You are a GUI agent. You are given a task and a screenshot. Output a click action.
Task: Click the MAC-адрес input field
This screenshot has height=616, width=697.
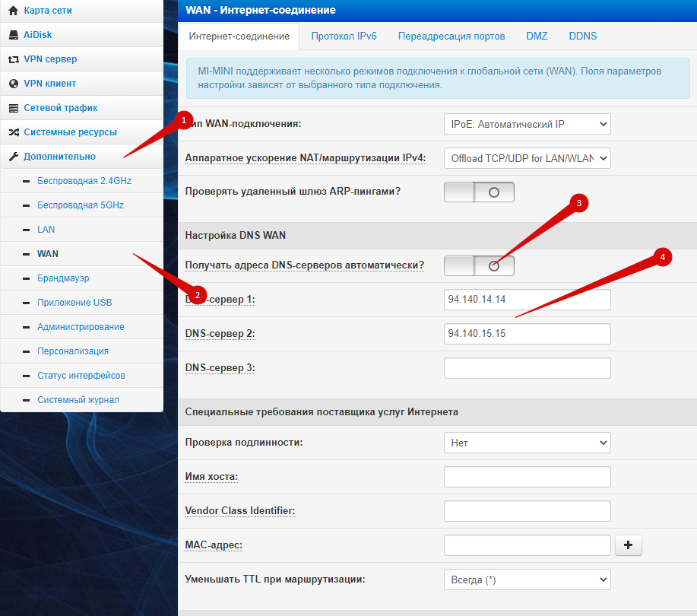tap(528, 545)
